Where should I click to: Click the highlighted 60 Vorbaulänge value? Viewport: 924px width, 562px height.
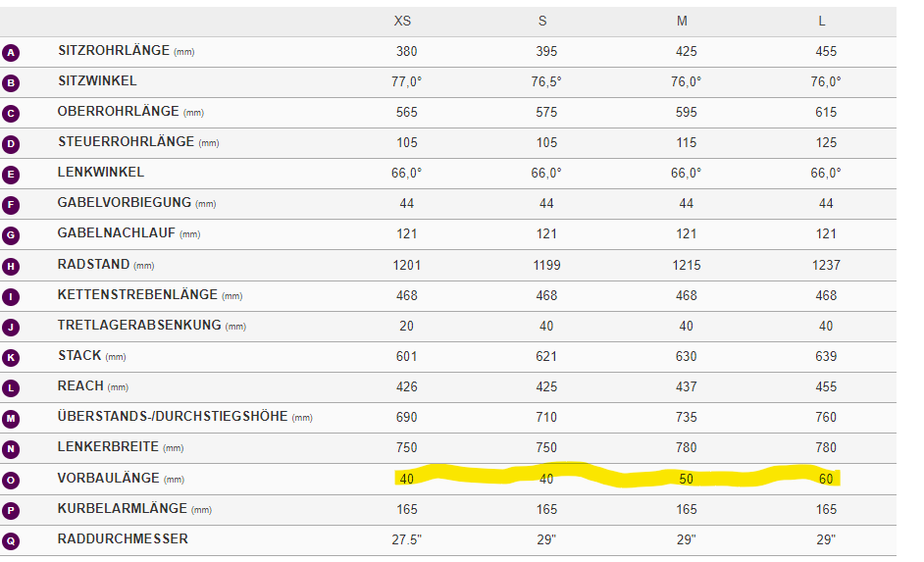(x=826, y=479)
